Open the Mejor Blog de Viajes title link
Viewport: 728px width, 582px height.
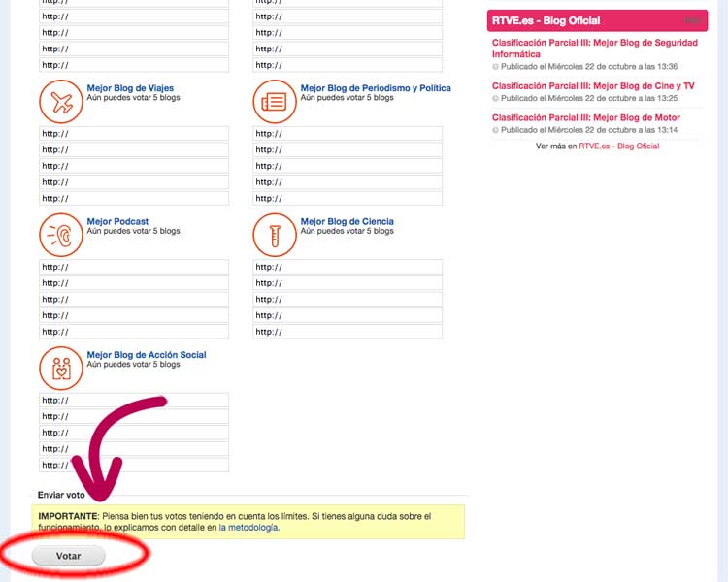130,88
